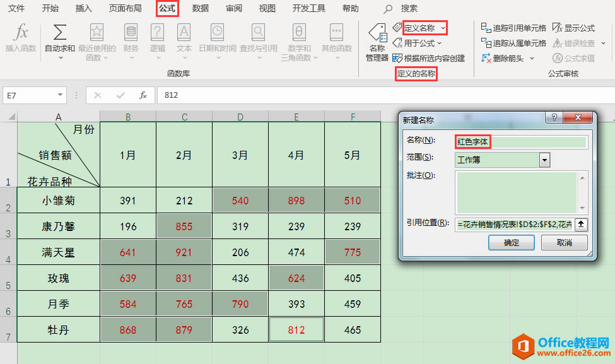This screenshot has width=615, height=364.
Task: Click Define Name (定义名称) button
Action: (x=419, y=28)
